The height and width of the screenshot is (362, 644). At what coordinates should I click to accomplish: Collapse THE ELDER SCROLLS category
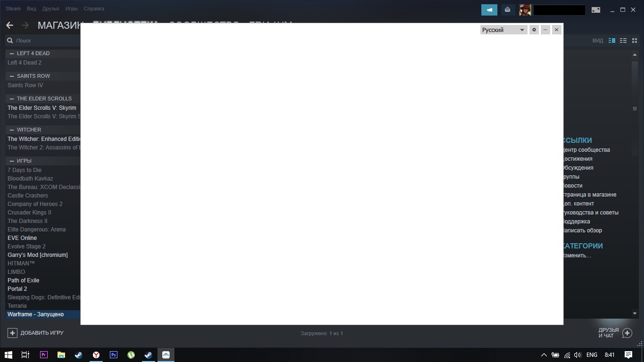point(12,99)
